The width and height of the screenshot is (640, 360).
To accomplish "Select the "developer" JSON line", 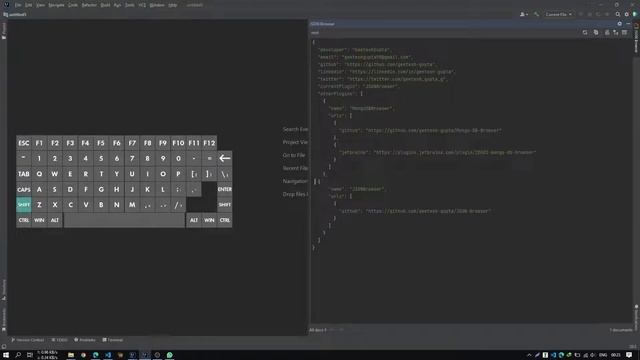I will (x=354, y=50).
